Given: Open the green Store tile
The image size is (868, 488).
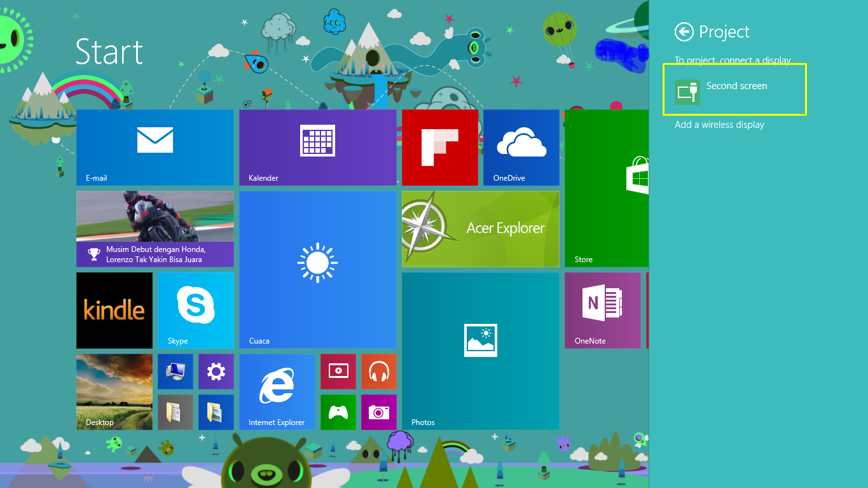Looking at the screenshot, I should click(x=607, y=188).
